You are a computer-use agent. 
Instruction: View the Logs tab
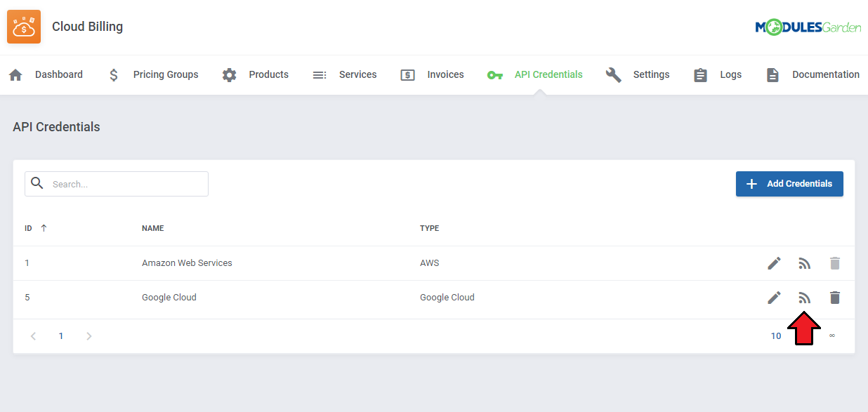[717, 74]
